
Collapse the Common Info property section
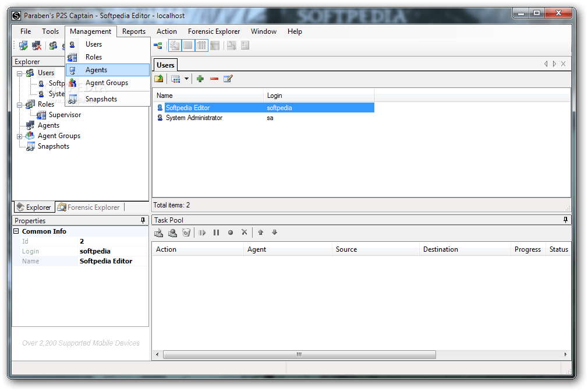[16, 231]
